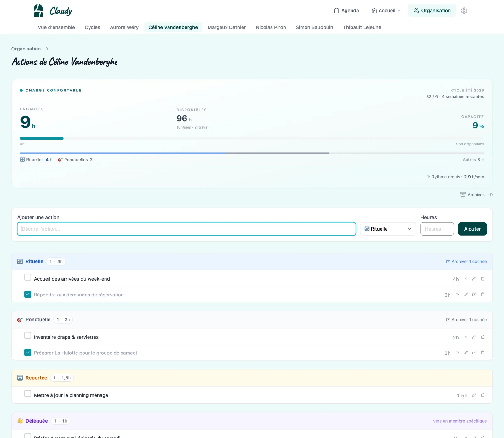The image size is (504, 438).
Task: Click the Claudy logo icon
Action: click(x=38, y=11)
